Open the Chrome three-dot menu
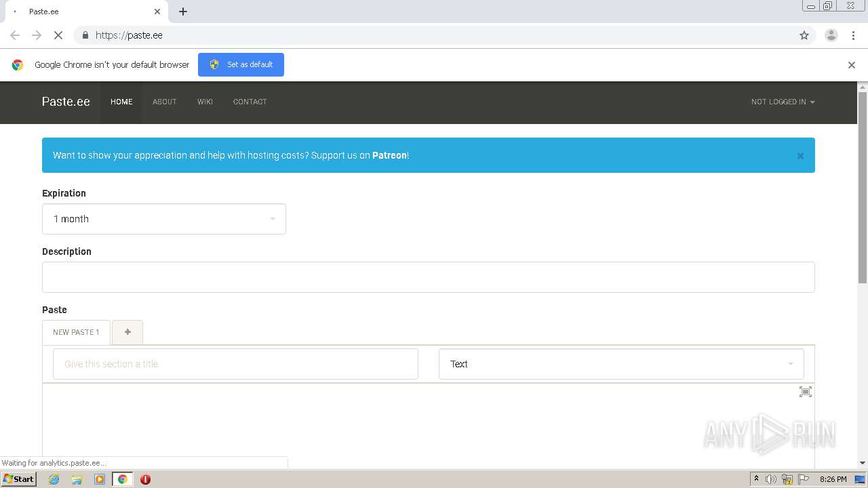The image size is (868, 488). pos(853,35)
